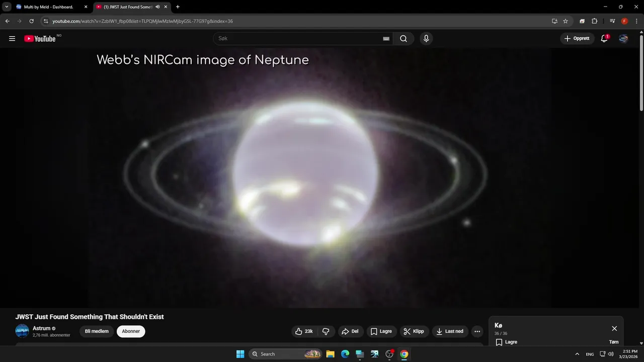Image resolution: width=644 pixels, height=362 pixels.
Task: Open the account avatar menu
Action: (x=623, y=39)
